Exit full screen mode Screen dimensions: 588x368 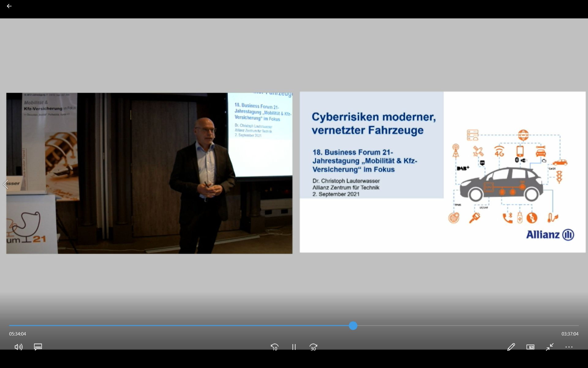(550, 347)
